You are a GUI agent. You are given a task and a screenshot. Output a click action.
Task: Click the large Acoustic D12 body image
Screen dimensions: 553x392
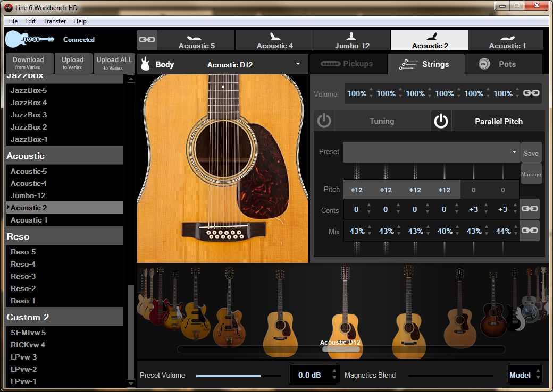pyautogui.click(x=223, y=168)
